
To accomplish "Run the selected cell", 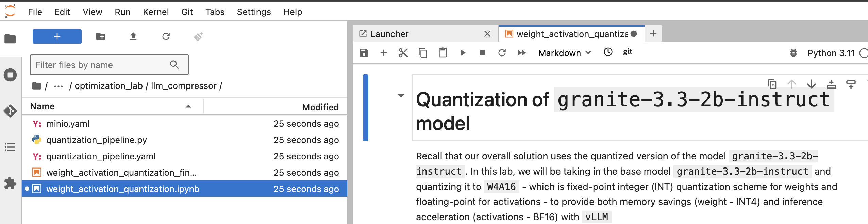I will 463,53.
